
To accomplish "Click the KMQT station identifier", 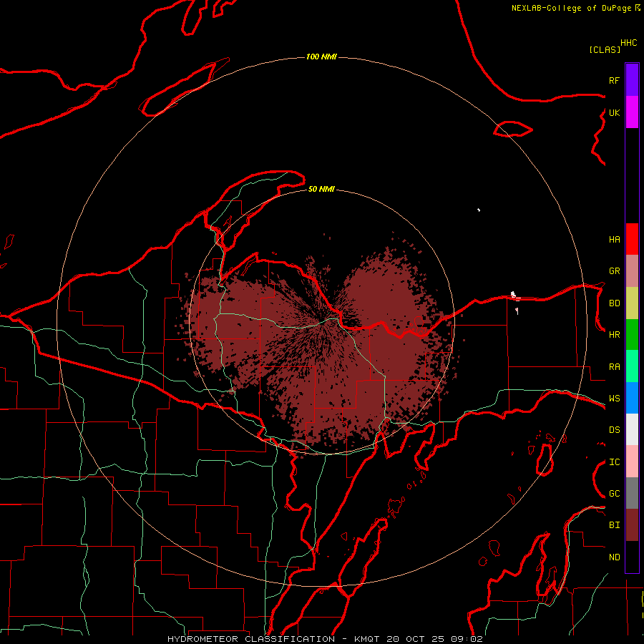I will pyautogui.click(x=367, y=639).
